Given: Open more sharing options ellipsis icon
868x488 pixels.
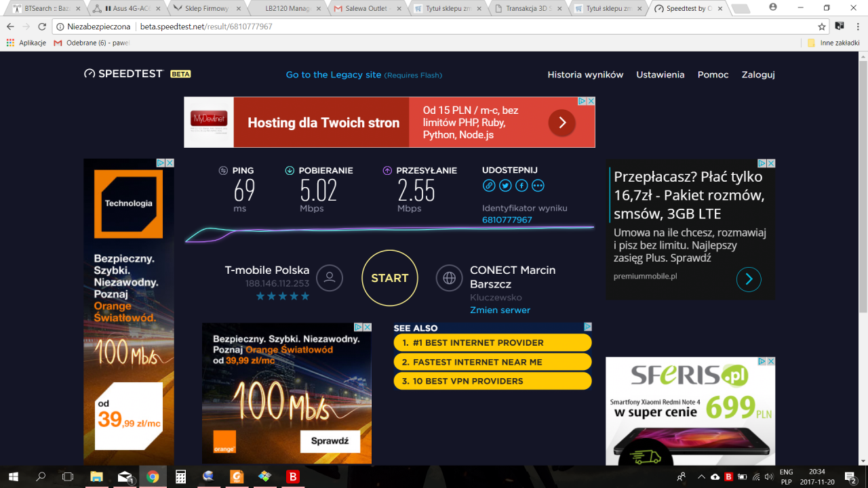Looking at the screenshot, I should [x=538, y=185].
